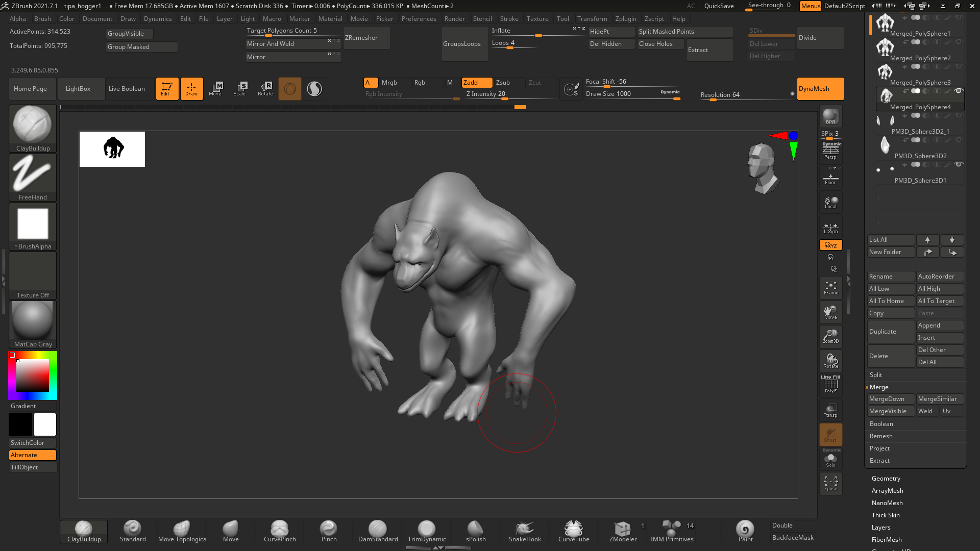The height and width of the screenshot is (551, 980).
Task: Select the Scale transform tool icon
Action: pyautogui.click(x=240, y=88)
